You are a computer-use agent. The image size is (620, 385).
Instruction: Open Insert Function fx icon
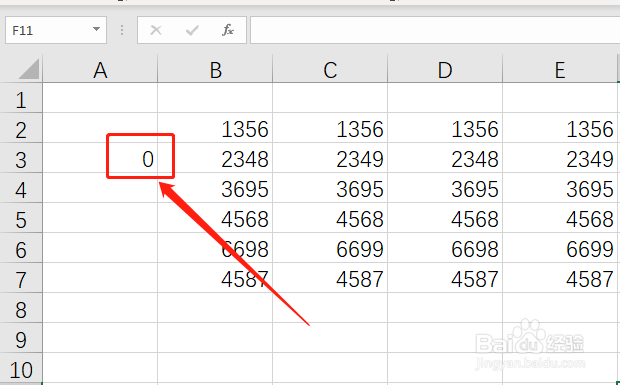pyautogui.click(x=228, y=30)
